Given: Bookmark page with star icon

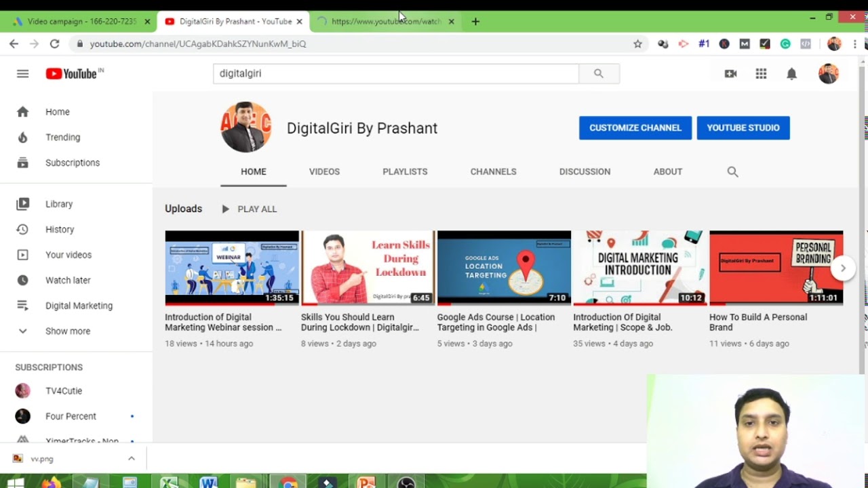Looking at the screenshot, I should point(637,43).
